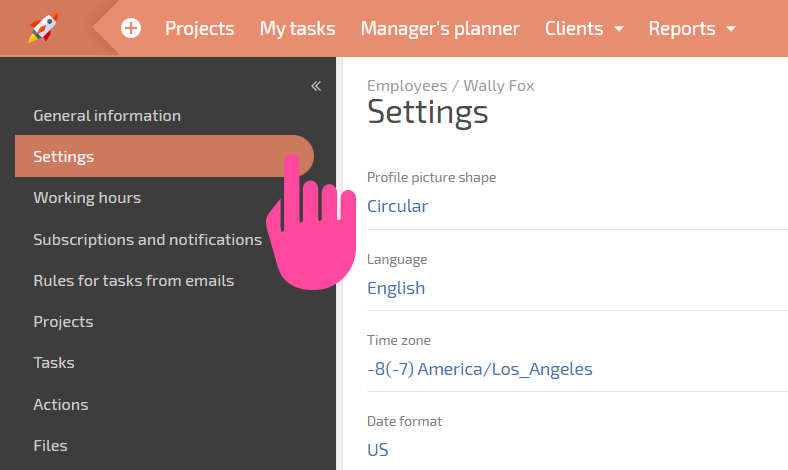Click the plus add button icon
This screenshot has width=788, height=470.
131,28
